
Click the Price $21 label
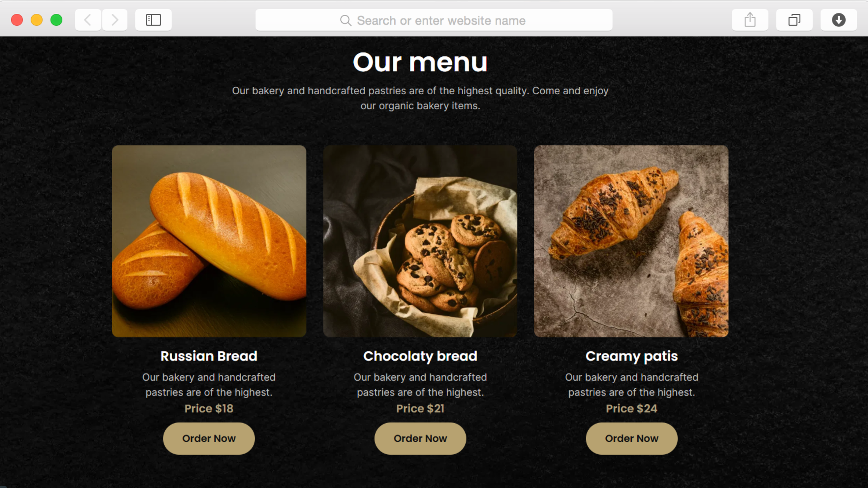420,408
